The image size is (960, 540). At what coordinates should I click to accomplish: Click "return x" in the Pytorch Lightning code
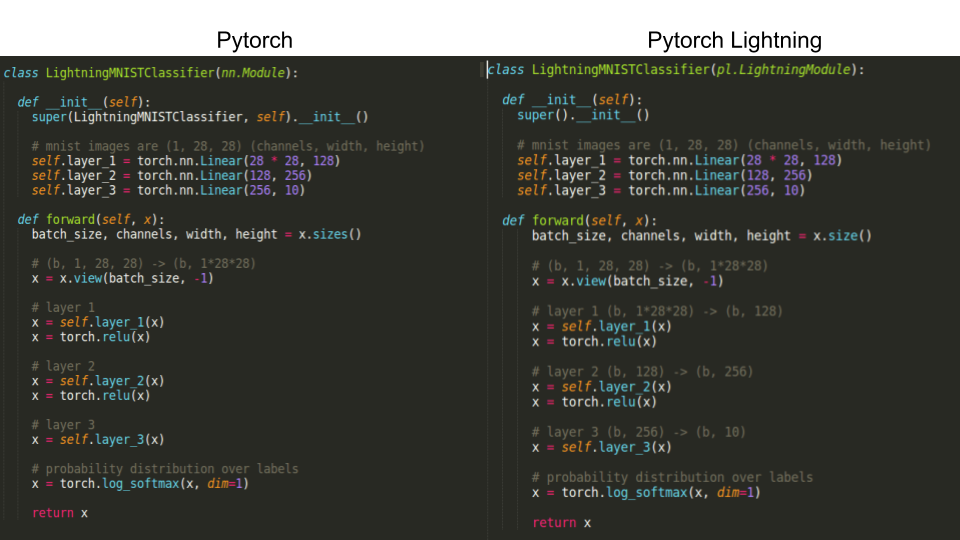click(561, 523)
